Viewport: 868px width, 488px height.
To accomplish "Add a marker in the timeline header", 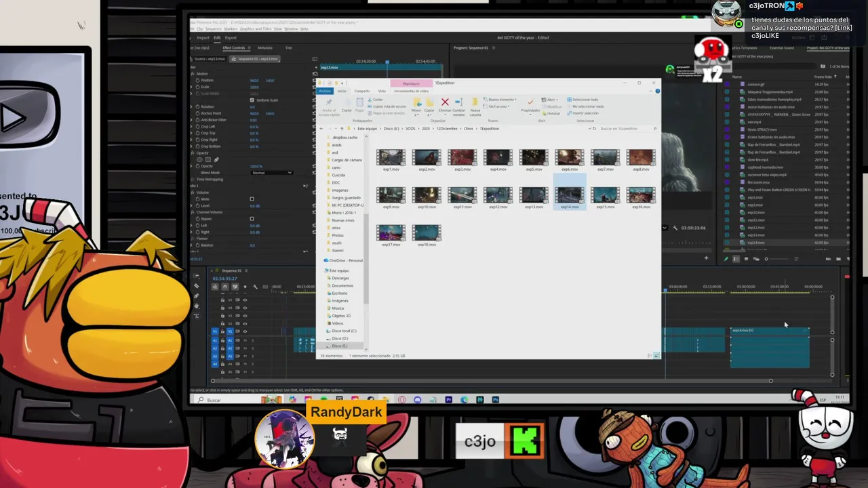I will click(x=245, y=287).
